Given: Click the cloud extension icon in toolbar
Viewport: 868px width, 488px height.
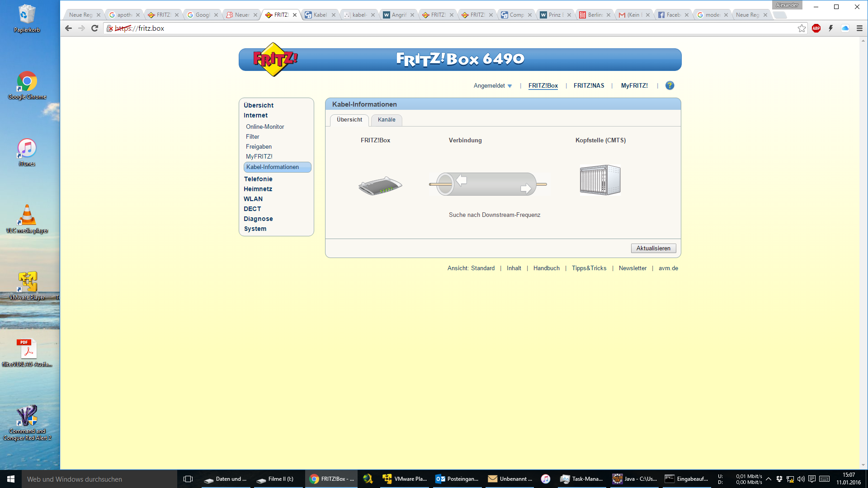Looking at the screenshot, I should (x=845, y=28).
